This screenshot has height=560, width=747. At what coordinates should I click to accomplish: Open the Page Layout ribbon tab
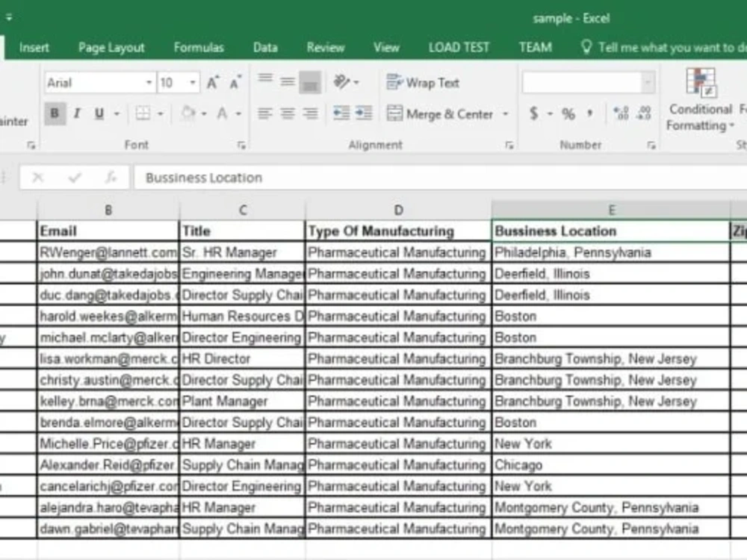pyautogui.click(x=111, y=47)
